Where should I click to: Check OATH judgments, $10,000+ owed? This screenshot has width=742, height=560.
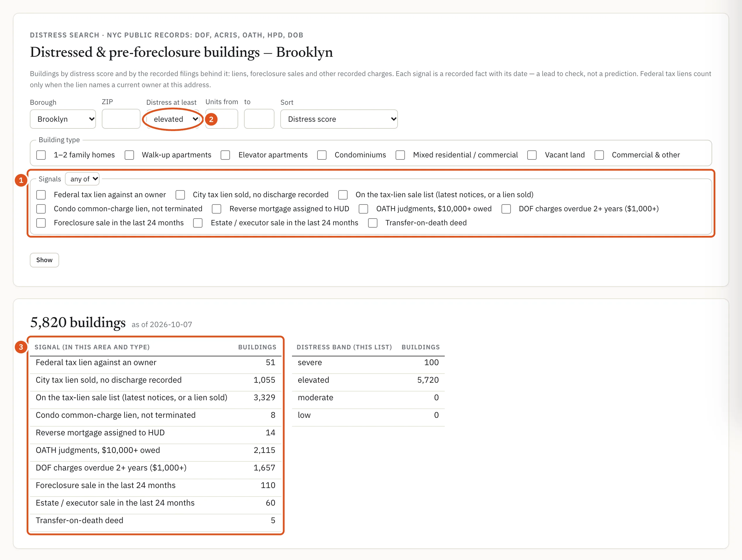[x=363, y=209]
